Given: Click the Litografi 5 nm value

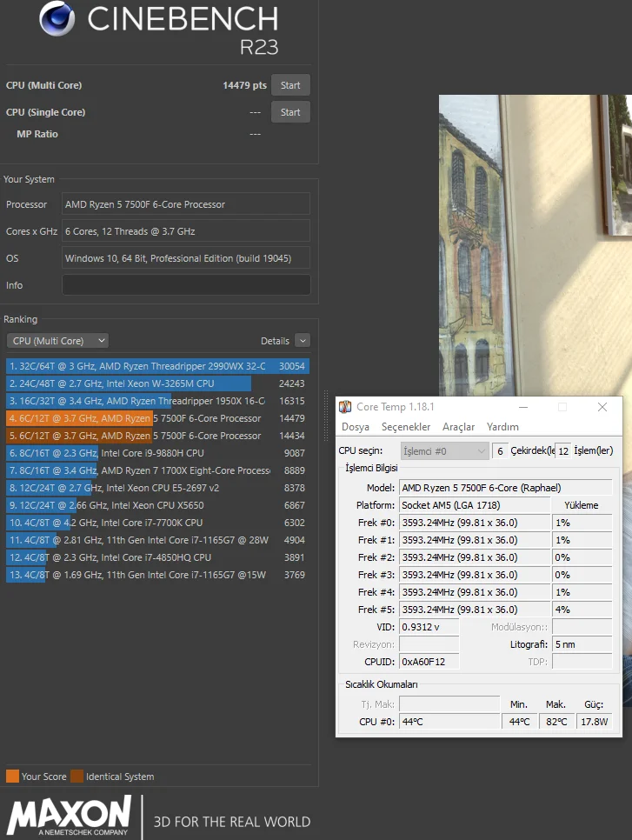Looking at the screenshot, I should pyautogui.click(x=582, y=644).
